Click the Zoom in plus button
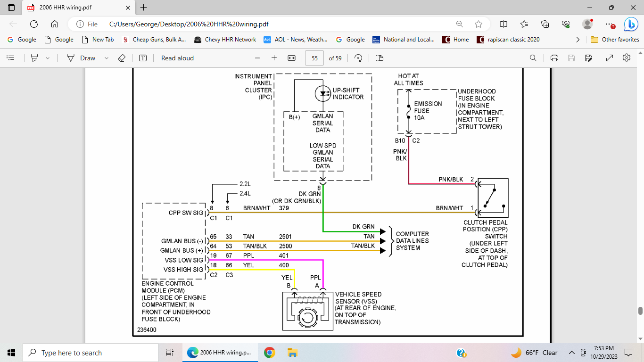This screenshot has width=644, height=362. [274, 58]
